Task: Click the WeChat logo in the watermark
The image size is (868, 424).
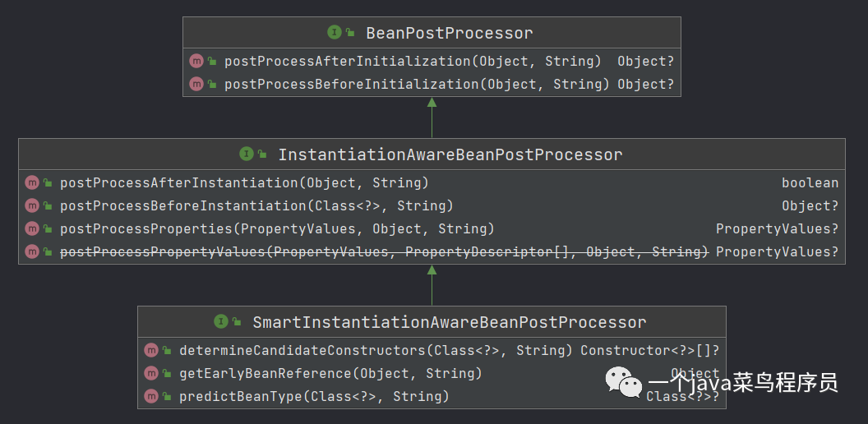Action: point(623,382)
